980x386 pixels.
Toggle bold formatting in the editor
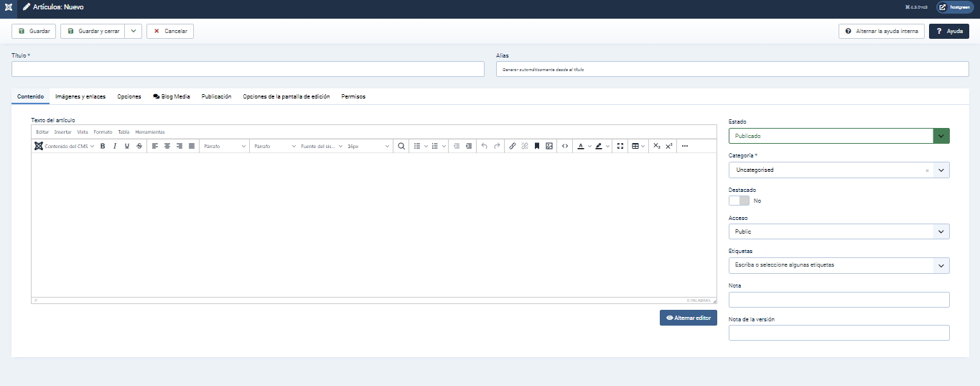pos(103,146)
